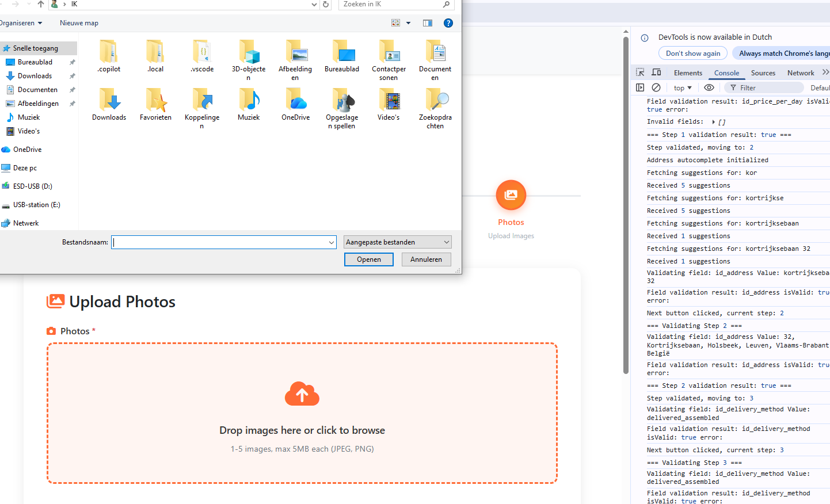Image resolution: width=830 pixels, height=504 pixels.
Task: Switch to the Network tab
Action: [x=800, y=73]
